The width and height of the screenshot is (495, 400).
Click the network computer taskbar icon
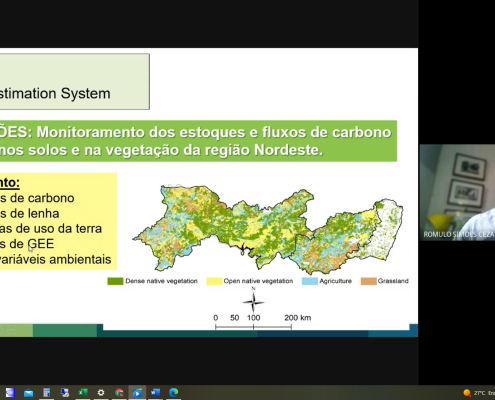65,393
